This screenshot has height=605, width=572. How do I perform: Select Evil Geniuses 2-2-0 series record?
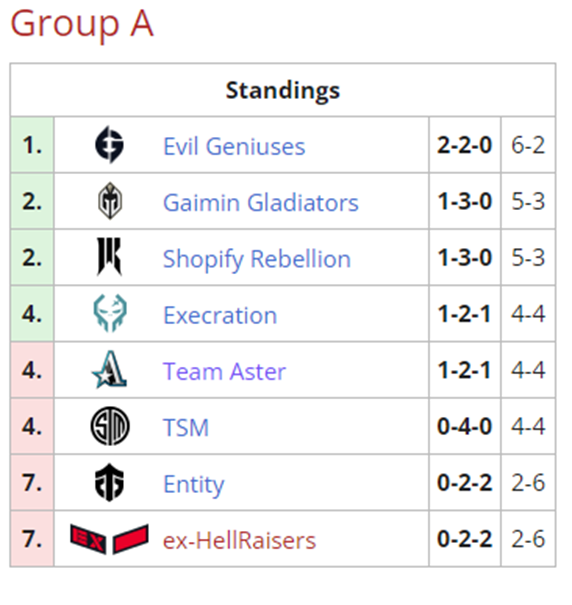(x=465, y=145)
